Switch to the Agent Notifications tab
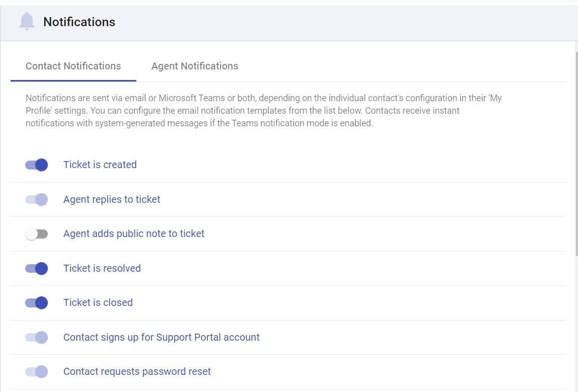Image resolution: width=578 pixels, height=392 pixels. [195, 66]
